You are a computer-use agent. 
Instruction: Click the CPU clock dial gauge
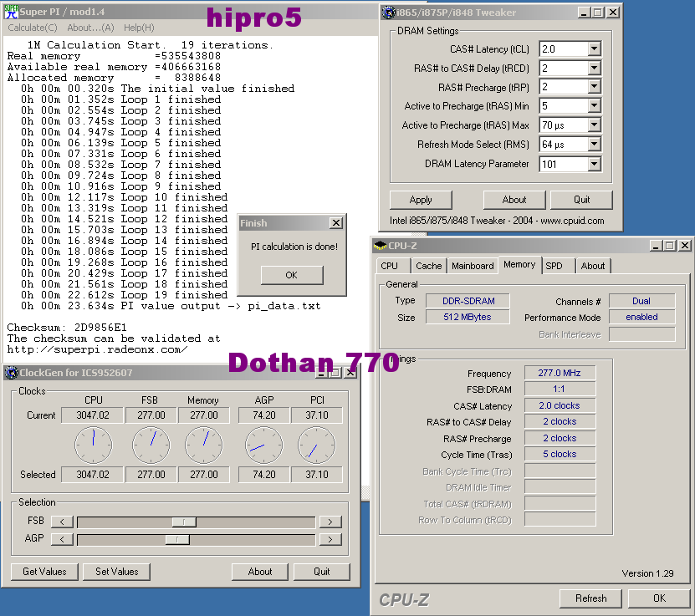pyautogui.click(x=93, y=445)
